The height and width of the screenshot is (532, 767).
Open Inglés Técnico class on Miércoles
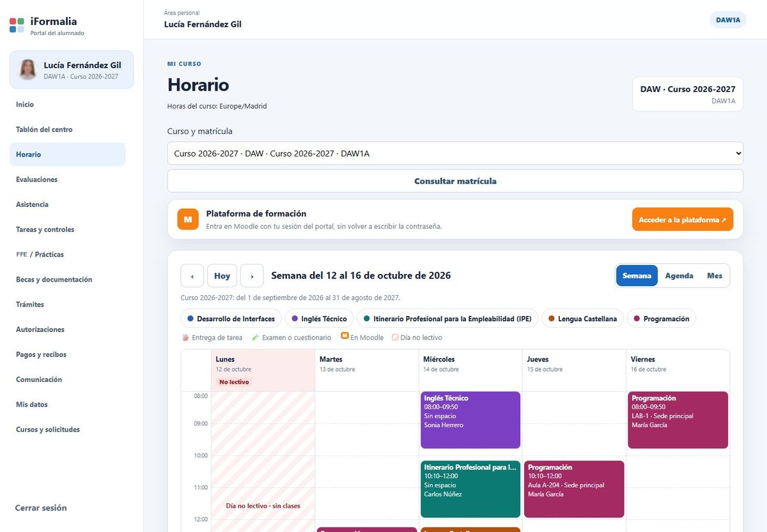470,420
